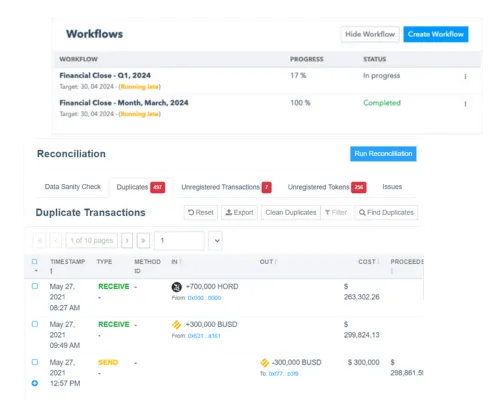Click the 17 % progress value
500x400 pixels.
pyautogui.click(x=298, y=76)
